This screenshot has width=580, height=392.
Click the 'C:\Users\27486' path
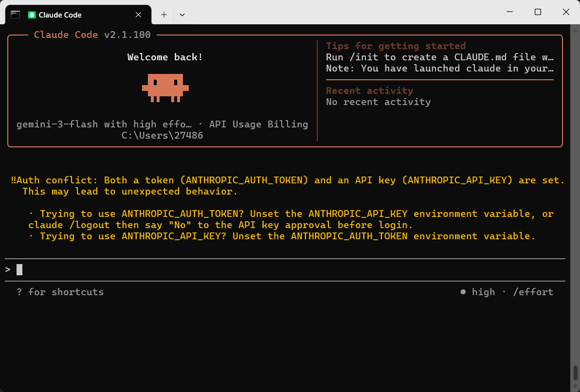tap(163, 135)
